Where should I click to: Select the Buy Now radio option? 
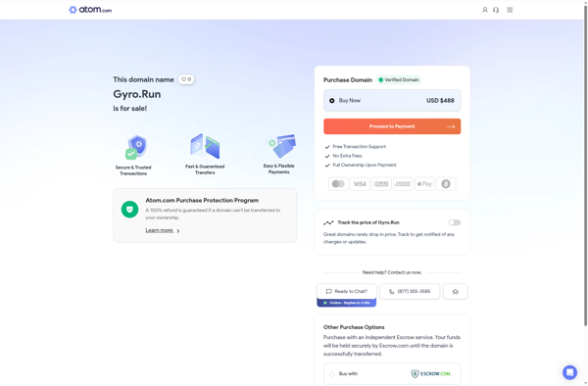pos(332,101)
